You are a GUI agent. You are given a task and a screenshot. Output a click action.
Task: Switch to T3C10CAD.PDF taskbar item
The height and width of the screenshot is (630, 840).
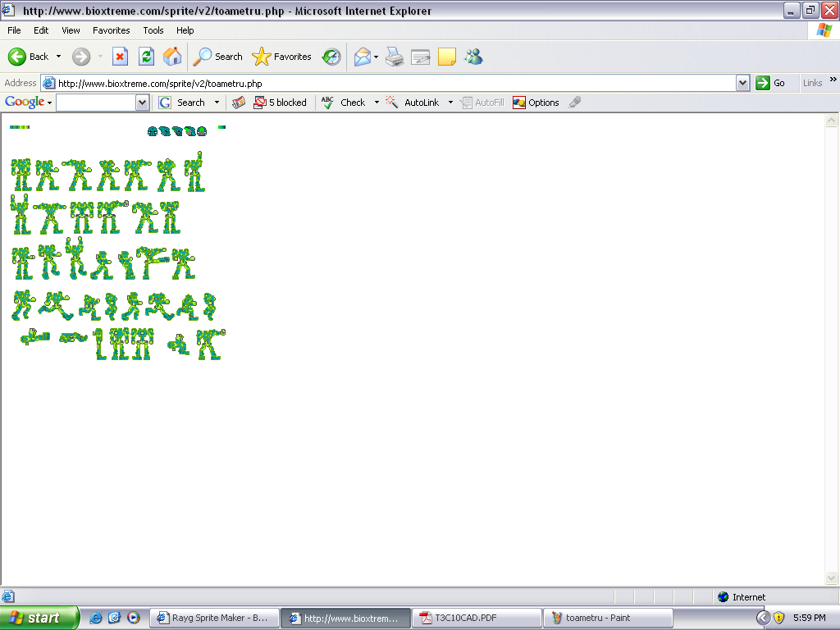pyautogui.click(x=477, y=618)
